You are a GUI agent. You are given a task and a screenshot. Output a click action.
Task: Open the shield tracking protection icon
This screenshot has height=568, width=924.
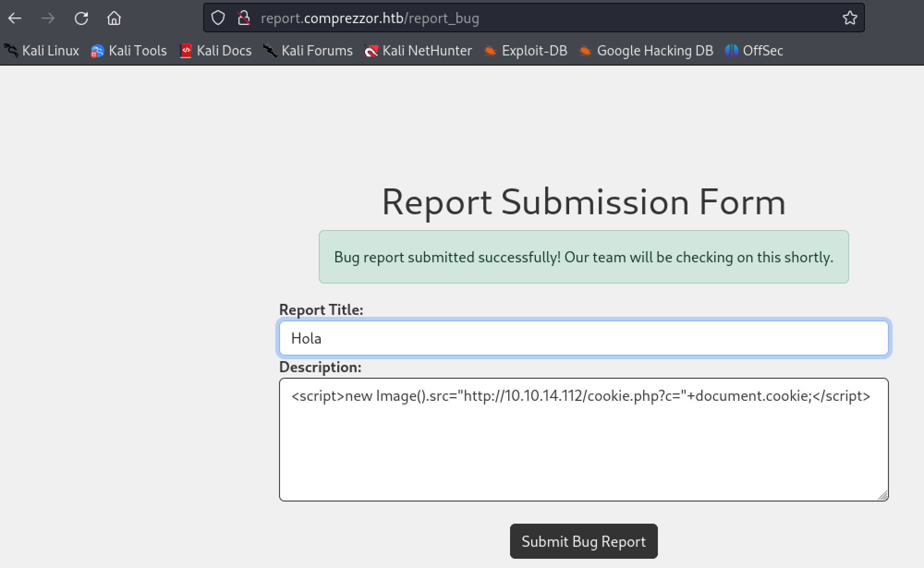point(218,18)
